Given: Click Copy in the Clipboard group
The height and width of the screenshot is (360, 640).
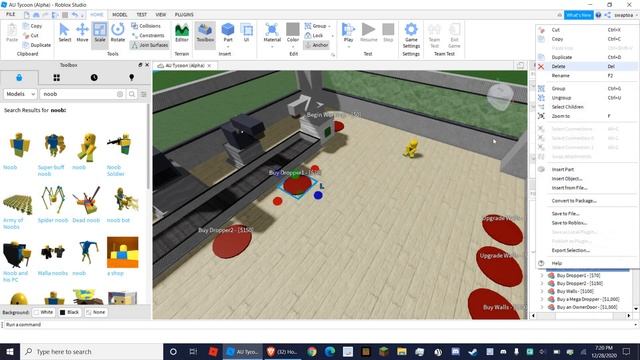Looking at the screenshot, I should pyautogui.click(x=33, y=26).
